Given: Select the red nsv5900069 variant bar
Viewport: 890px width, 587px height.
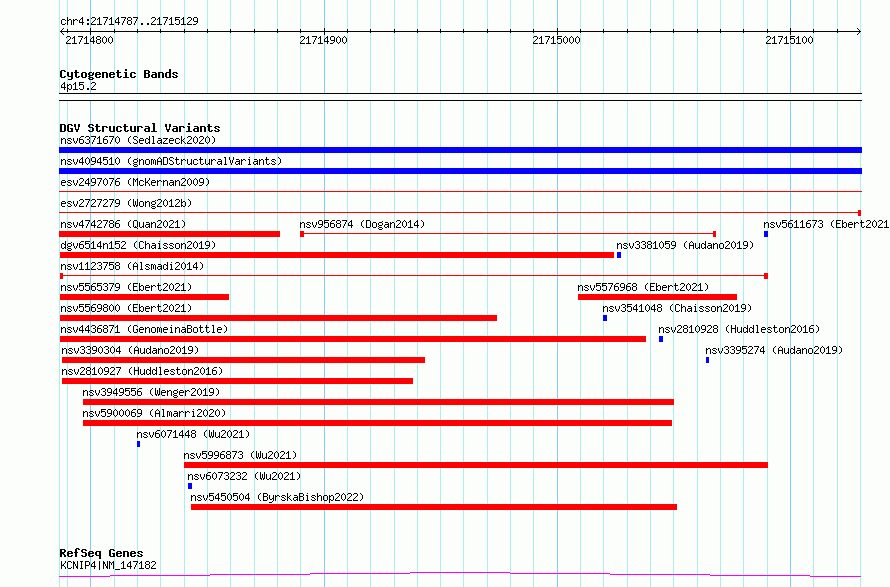Looking at the screenshot, I should click(x=377, y=423).
